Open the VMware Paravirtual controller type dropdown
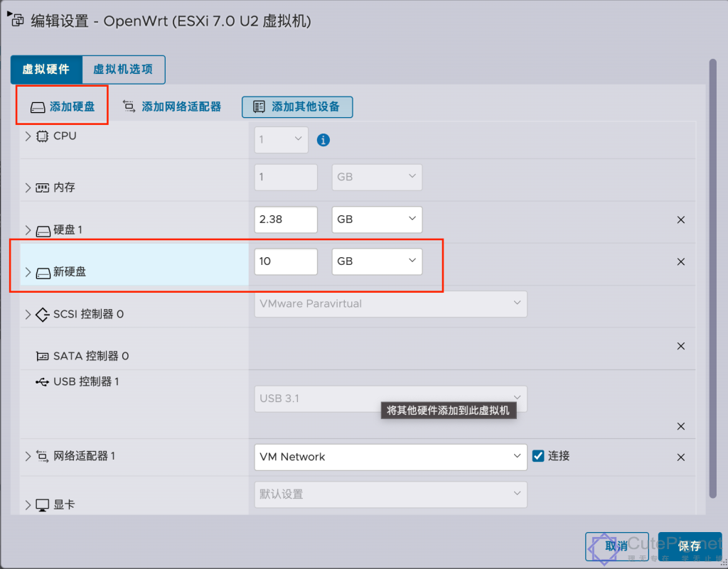 [x=390, y=303]
